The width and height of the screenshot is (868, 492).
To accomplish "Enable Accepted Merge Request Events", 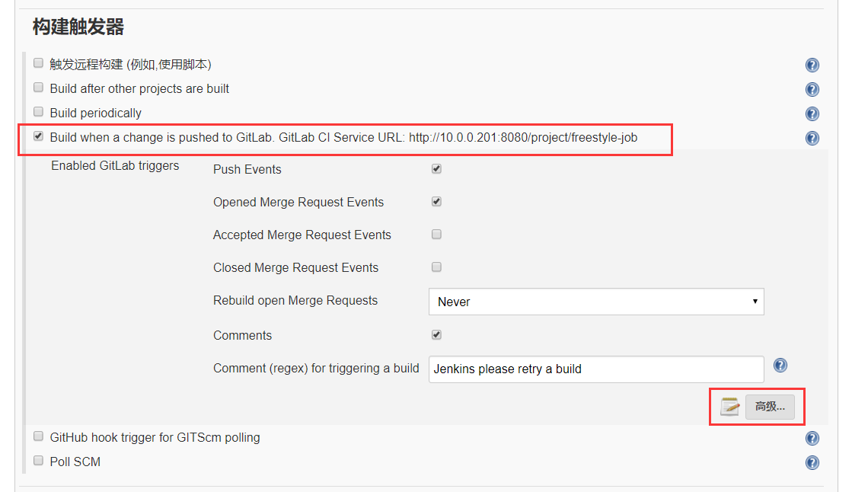I will (436, 234).
